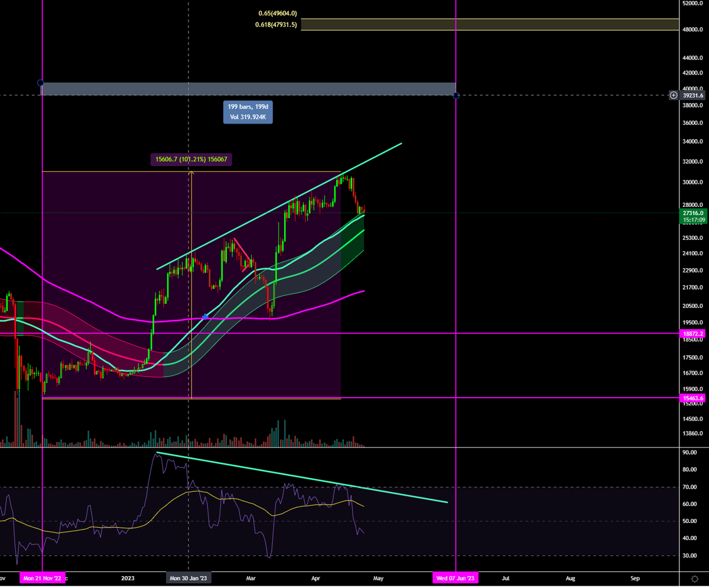709x588 pixels.
Task: Open chart settings gear icon
Action: pos(694,579)
